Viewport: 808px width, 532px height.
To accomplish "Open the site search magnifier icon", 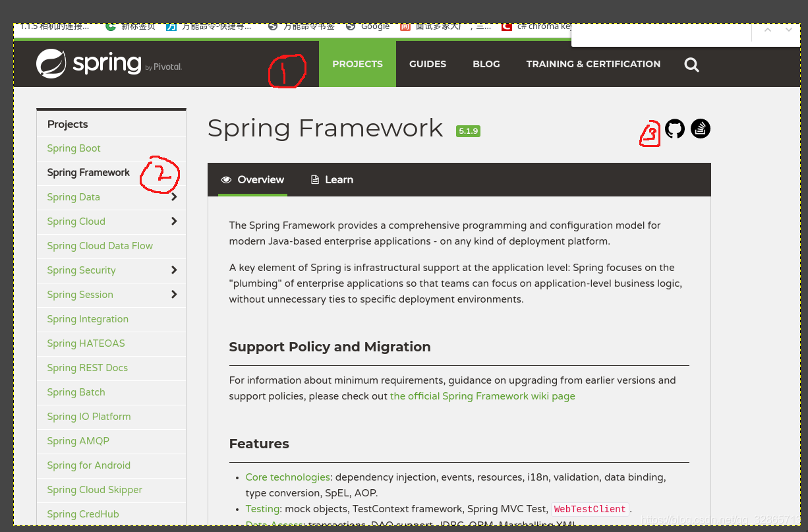I will point(691,65).
